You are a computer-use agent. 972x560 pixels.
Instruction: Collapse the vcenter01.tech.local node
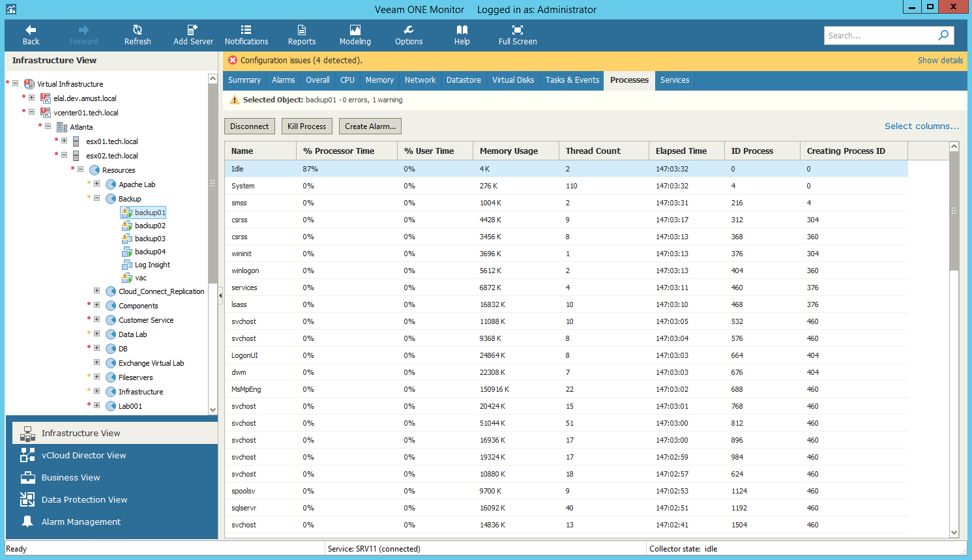[31, 112]
